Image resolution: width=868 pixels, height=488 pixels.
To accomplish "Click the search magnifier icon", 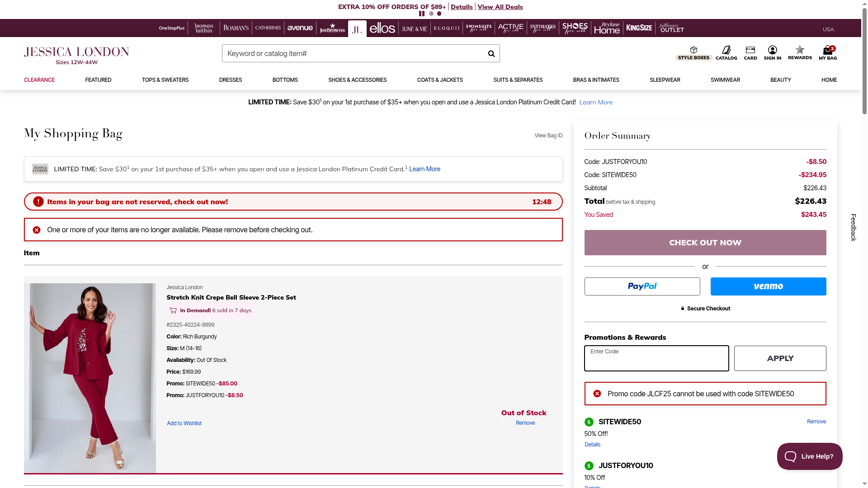I will click(x=491, y=54).
